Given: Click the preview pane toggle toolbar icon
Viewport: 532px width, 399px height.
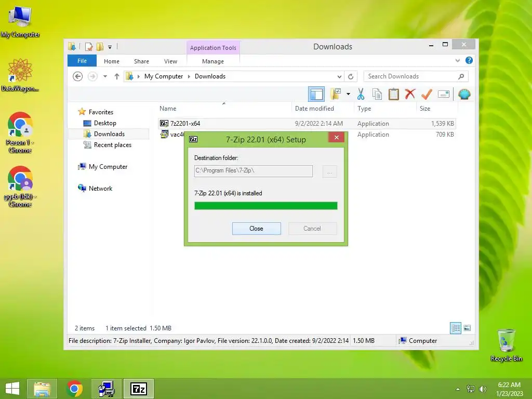Looking at the screenshot, I should 316,94.
